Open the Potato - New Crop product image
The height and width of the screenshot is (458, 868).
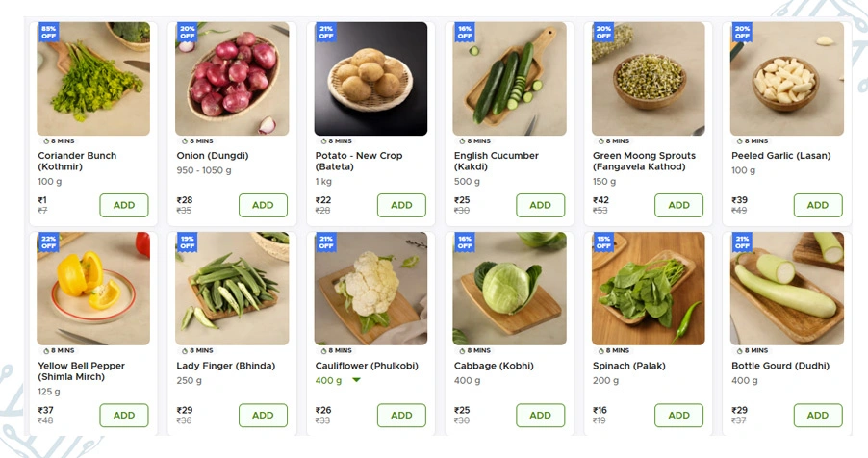(x=370, y=79)
